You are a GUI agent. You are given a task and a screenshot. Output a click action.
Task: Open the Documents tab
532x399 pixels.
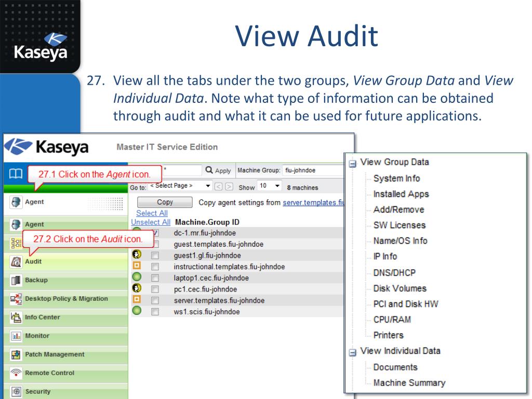coord(395,367)
